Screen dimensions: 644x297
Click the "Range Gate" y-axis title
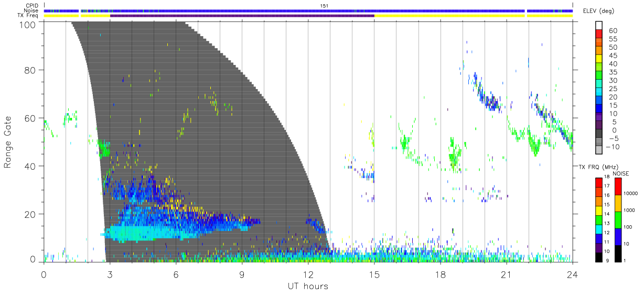pos(8,142)
